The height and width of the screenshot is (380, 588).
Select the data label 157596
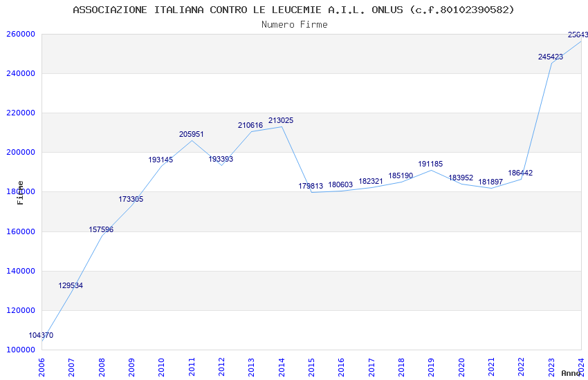pyautogui.click(x=101, y=229)
